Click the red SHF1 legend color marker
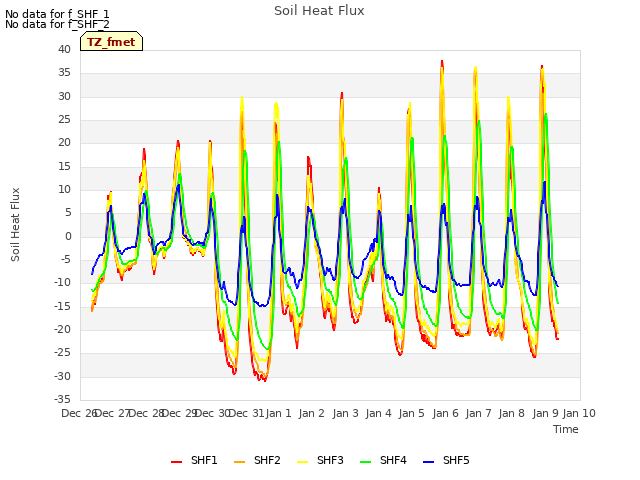 coord(176,462)
